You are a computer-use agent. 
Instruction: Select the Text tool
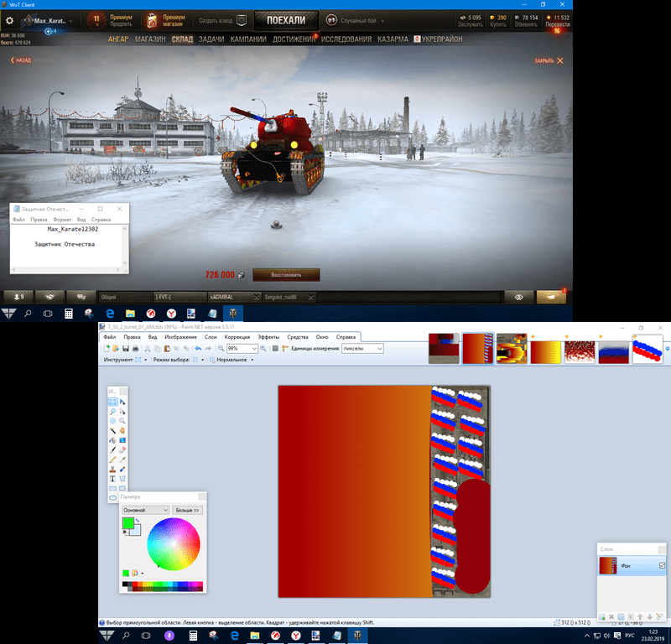112,479
